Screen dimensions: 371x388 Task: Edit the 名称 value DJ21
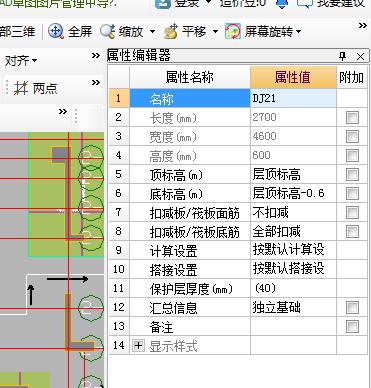tap(293, 98)
